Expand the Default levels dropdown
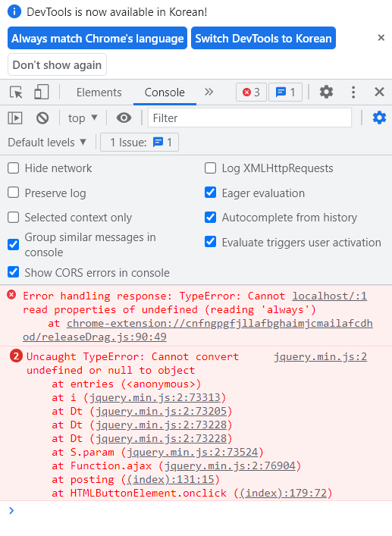392x536 pixels. point(47,143)
